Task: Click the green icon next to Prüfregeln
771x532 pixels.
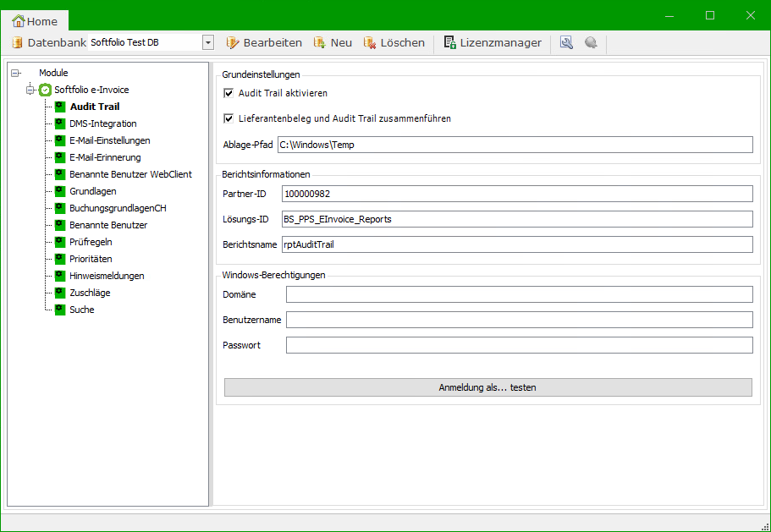Action: pos(59,242)
